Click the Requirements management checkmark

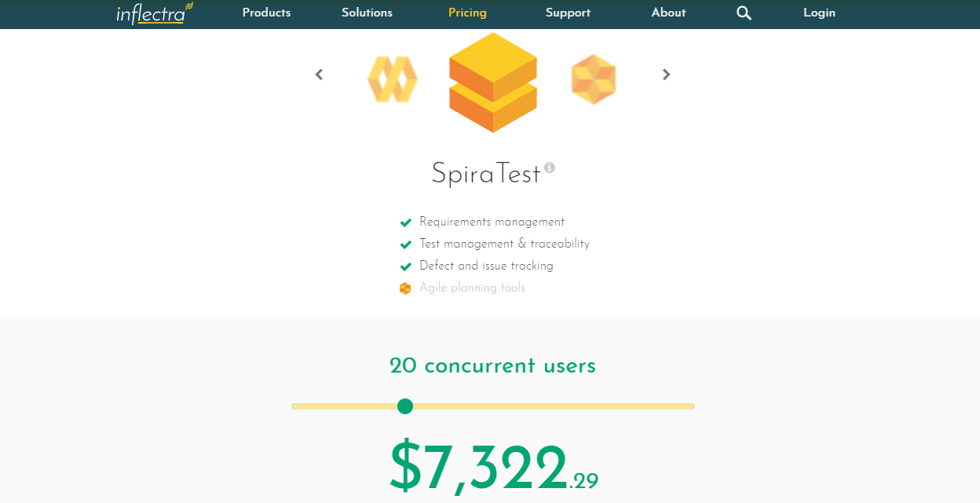pyautogui.click(x=406, y=222)
